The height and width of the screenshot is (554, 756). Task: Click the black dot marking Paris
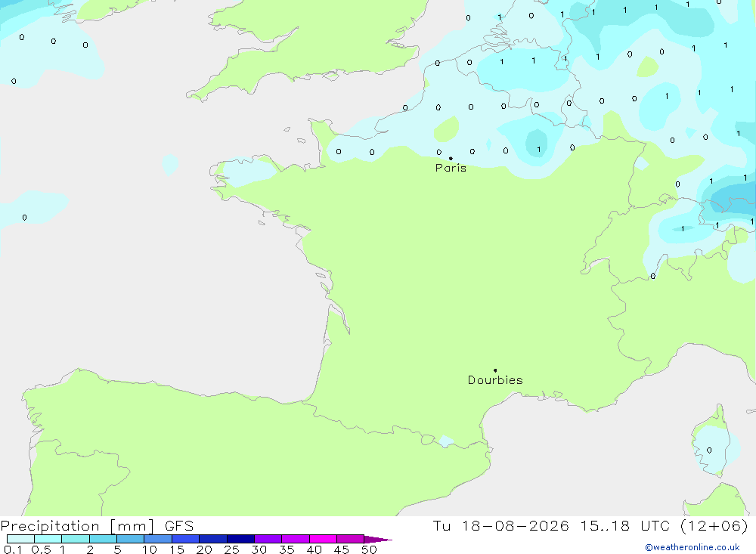point(451,158)
